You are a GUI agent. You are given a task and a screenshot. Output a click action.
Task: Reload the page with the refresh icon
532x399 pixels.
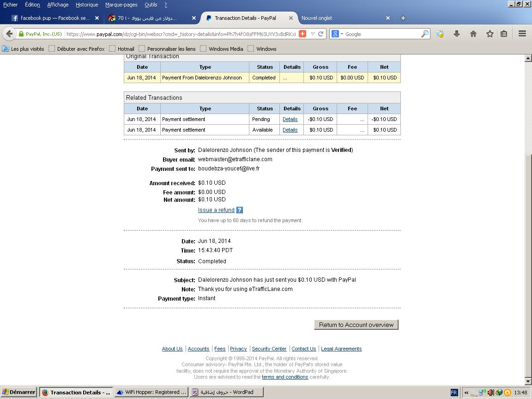pos(320,34)
